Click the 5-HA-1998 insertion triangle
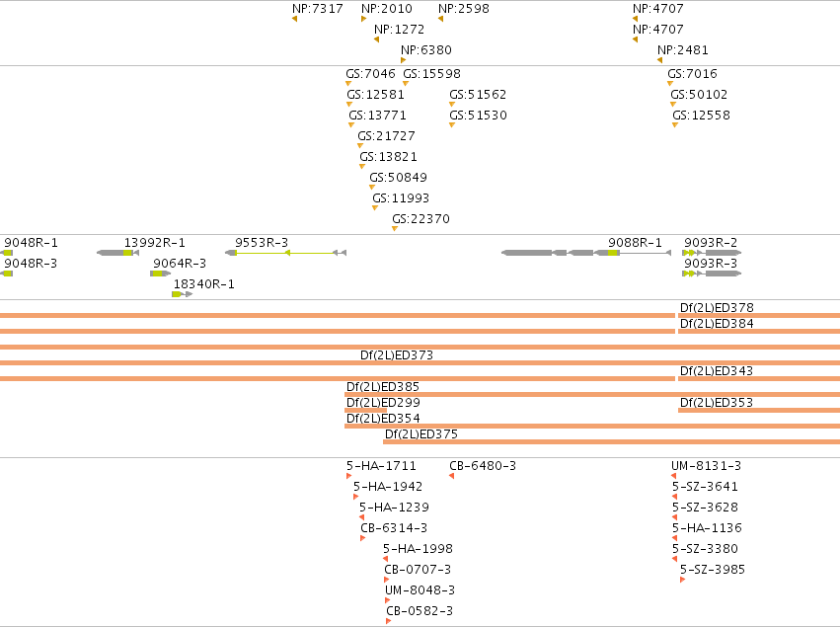The width and height of the screenshot is (840, 627). [x=385, y=559]
